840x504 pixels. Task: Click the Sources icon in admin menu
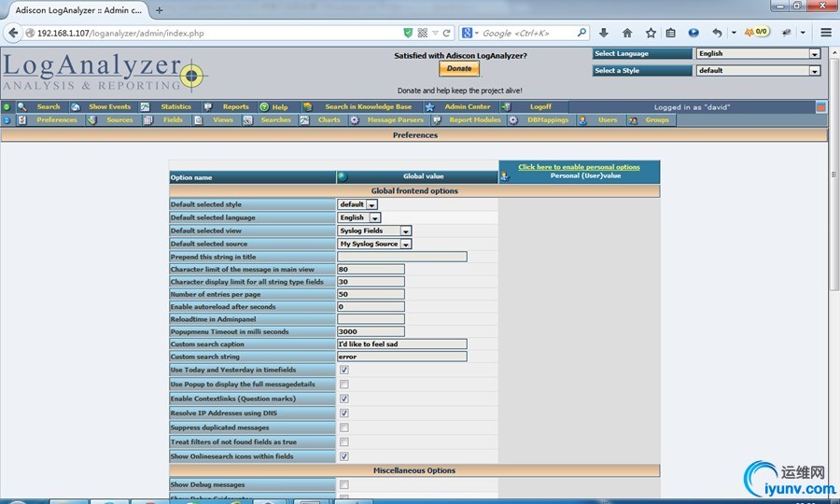pyautogui.click(x=92, y=120)
